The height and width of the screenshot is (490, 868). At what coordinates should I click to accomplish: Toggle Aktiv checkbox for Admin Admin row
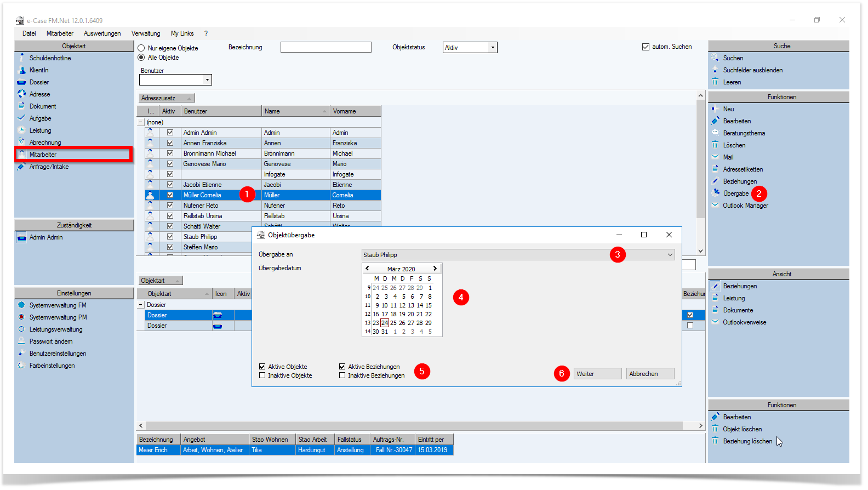point(170,133)
